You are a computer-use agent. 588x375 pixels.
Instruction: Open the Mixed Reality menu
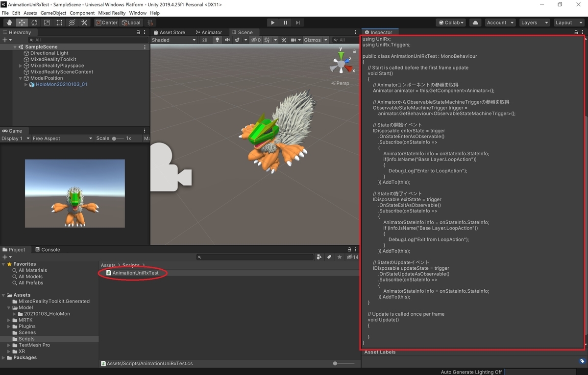point(112,13)
